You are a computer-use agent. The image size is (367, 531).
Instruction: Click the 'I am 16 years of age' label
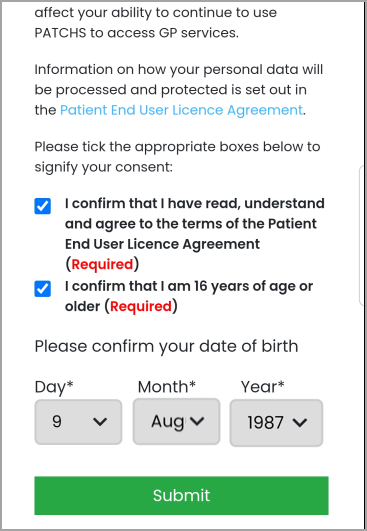[x=189, y=296]
